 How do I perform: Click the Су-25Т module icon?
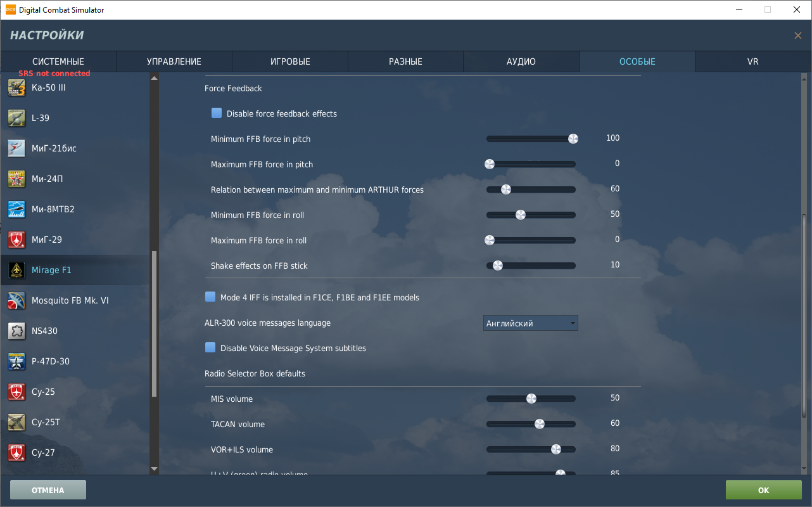[16, 422]
